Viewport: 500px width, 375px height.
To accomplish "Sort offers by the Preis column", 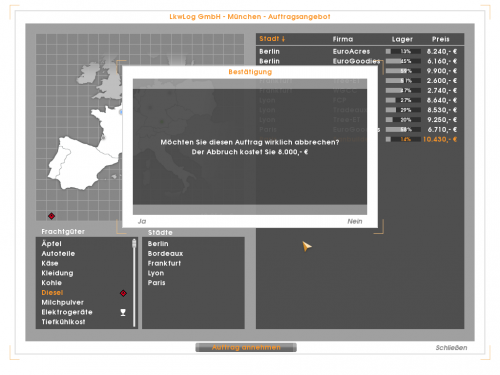I will (441, 39).
